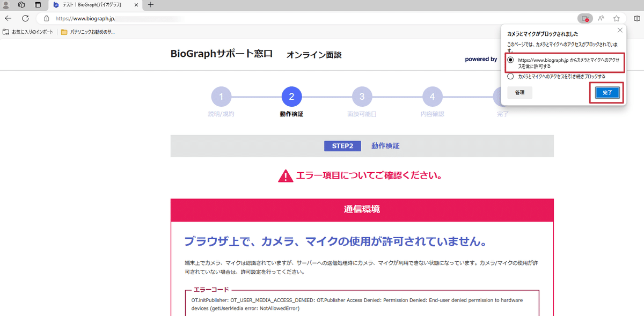This screenshot has height=316, width=644.
Task: Close the camera permission popup
Action: [x=620, y=30]
